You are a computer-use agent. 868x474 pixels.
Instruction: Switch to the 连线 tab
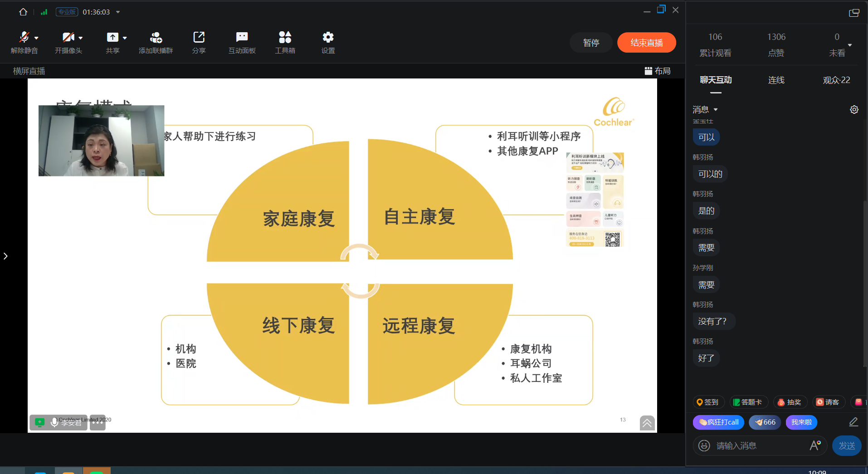776,80
